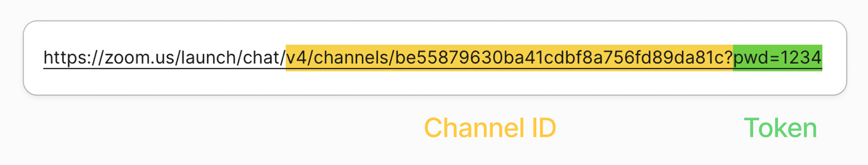Click the 'v4' segment in the yellow highlight
The image size is (868, 165).
297,58
